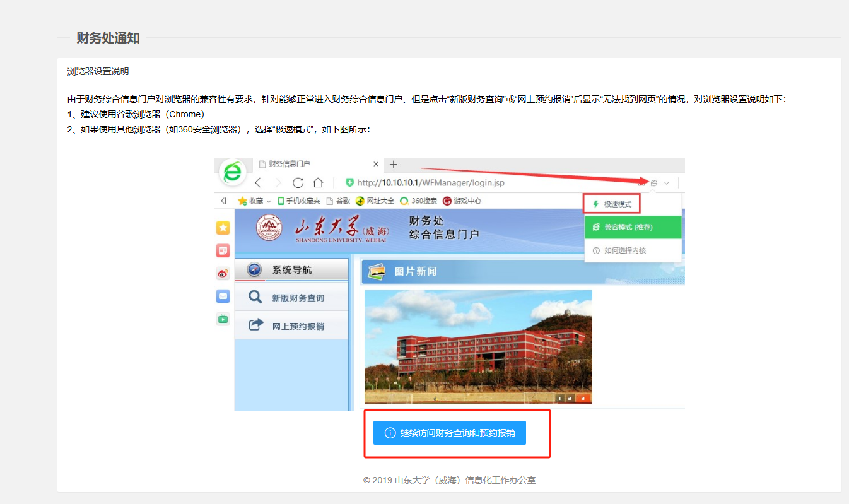Click the 财务处通知 page heading
This screenshot has width=849, height=504.
108,38
